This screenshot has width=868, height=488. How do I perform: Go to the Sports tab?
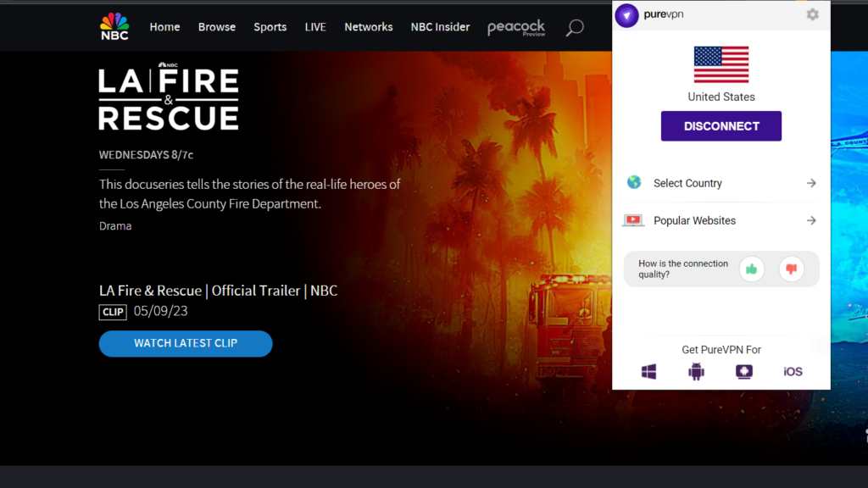click(x=270, y=27)
